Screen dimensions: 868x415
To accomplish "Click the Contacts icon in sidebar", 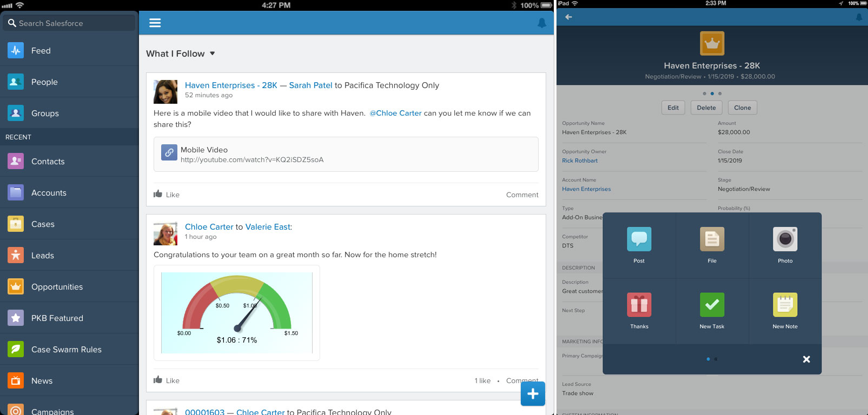I will coord(16,162).
